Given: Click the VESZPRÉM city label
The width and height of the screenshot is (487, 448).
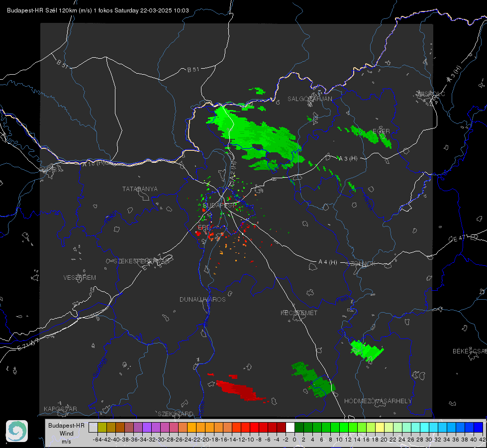Looking at the screenshot, I should point(80,277).
